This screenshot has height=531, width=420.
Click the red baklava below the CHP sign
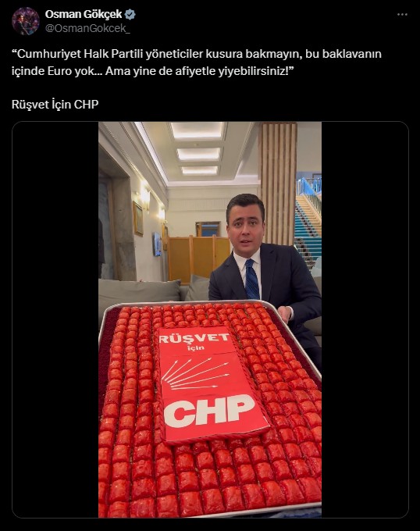(x=210, y=477)
